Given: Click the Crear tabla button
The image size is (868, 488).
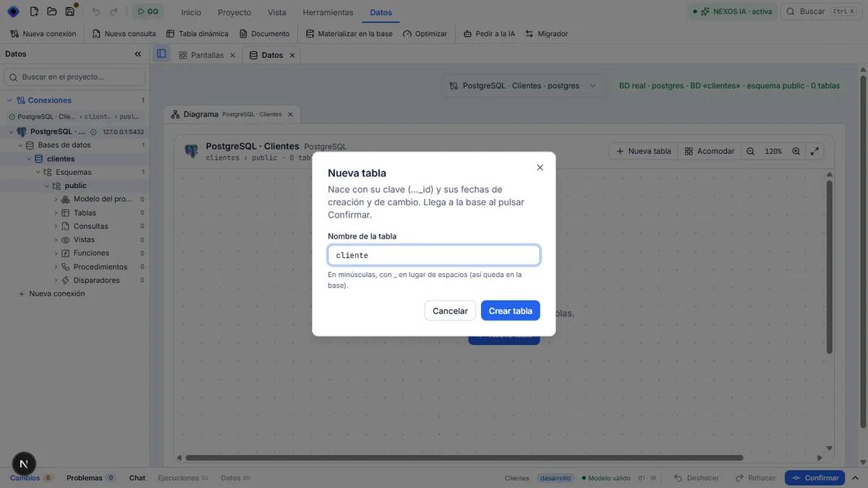Looking at the screenshot, I should 510,311.
